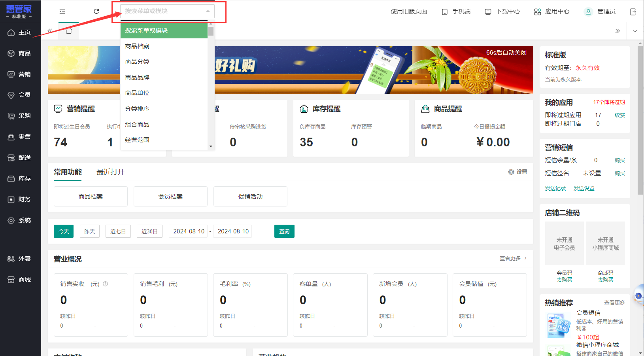
Task: Switch to the 最近打开 tab
Action: 111,172
